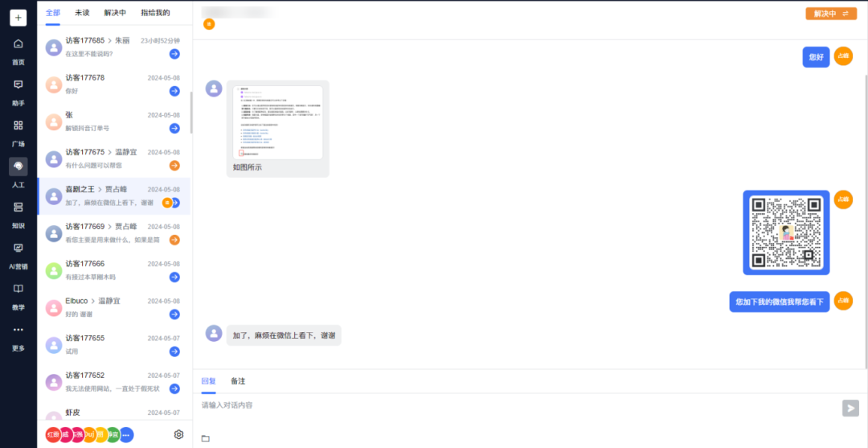Switch to the 指给我的 tab
868x448 pixels.
point(155,12)
